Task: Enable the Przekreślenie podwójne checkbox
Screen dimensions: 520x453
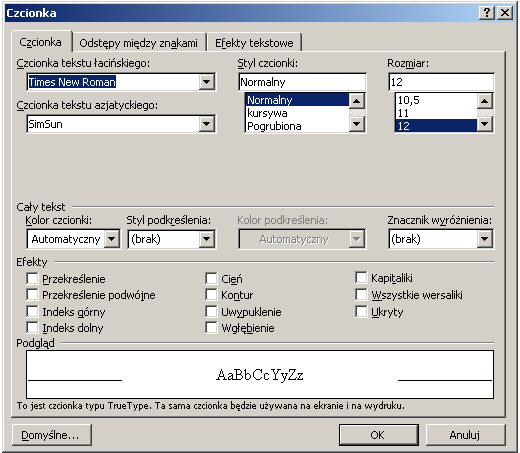Action: 32,295
